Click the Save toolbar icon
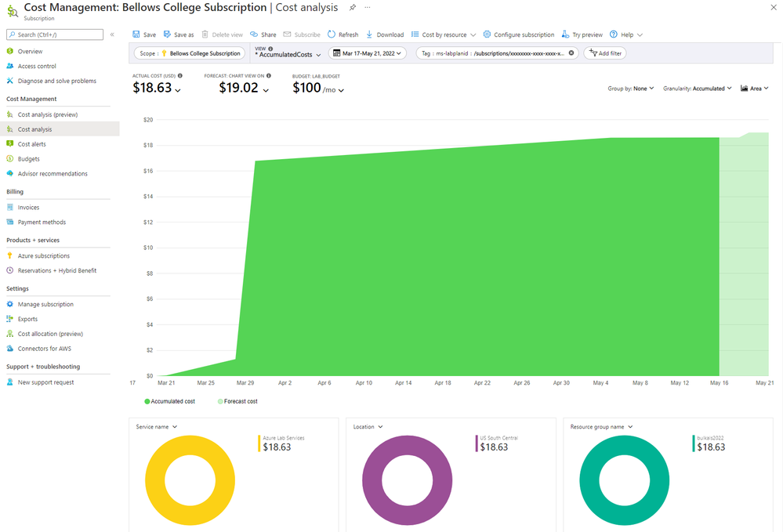Screen dimensions: 783x532 tap(136, 34)
